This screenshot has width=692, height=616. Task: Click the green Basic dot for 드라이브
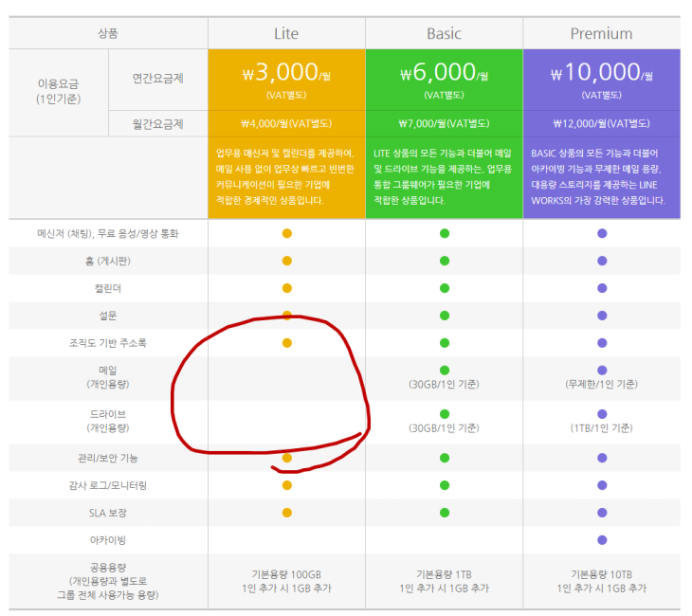(x=444, y=414)
